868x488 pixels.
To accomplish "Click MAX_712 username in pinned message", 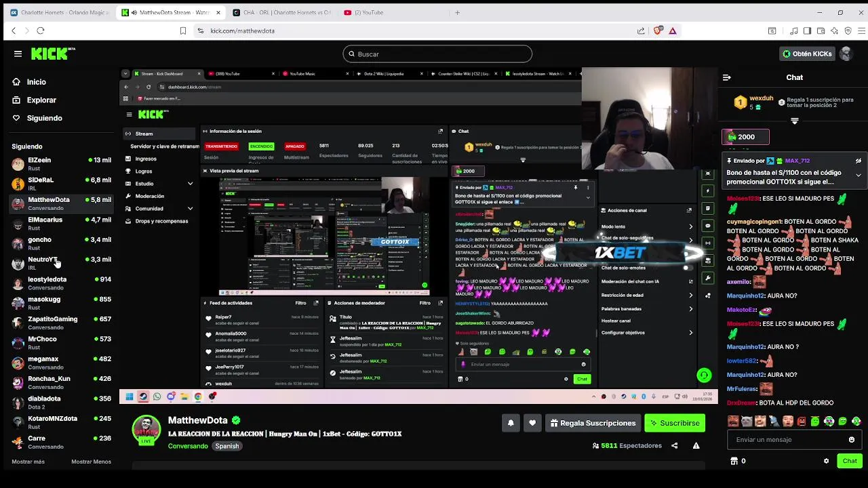I will point(797,161).
